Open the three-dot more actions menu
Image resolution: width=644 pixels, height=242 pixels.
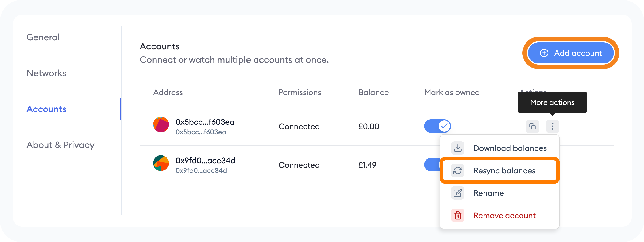coord(552,126)
